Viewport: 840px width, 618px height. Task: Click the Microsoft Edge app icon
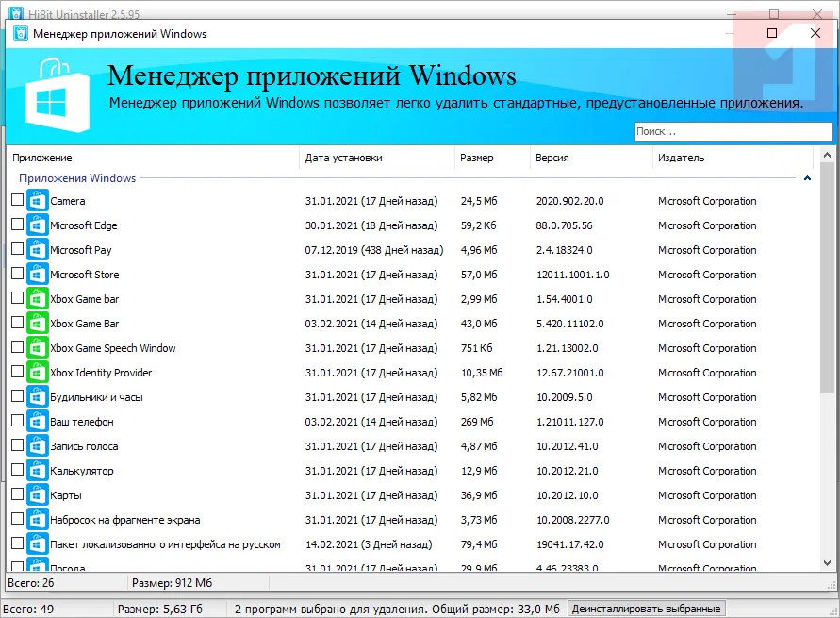click(x=38, y=225)
